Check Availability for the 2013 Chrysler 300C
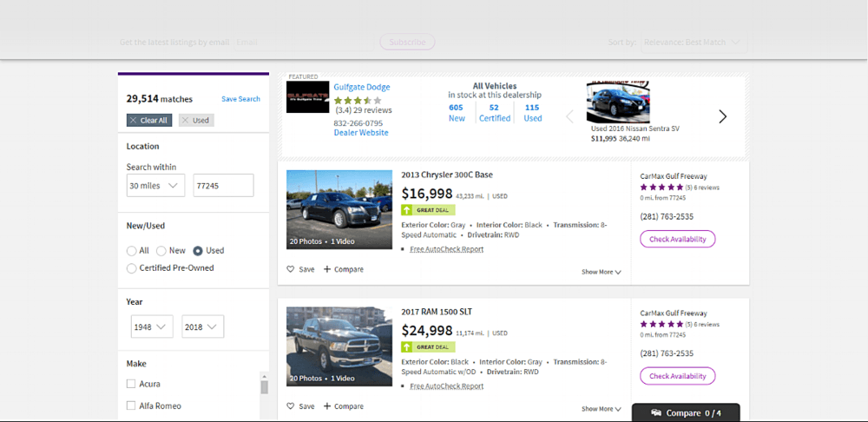Viewport: 868px width, 422px height. (678, 240)
